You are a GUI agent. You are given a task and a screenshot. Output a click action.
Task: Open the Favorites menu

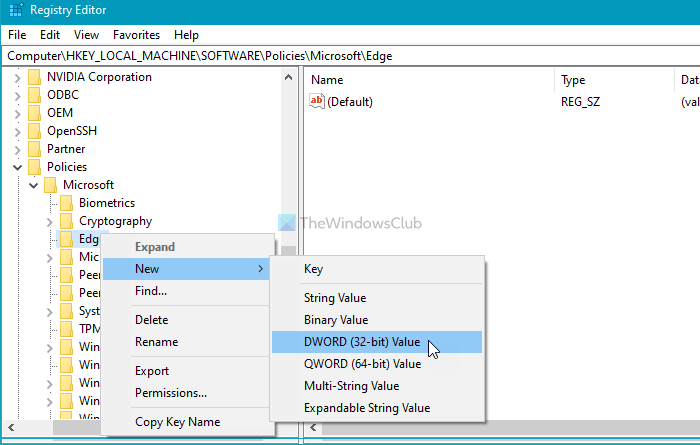[x=136, y=35]
